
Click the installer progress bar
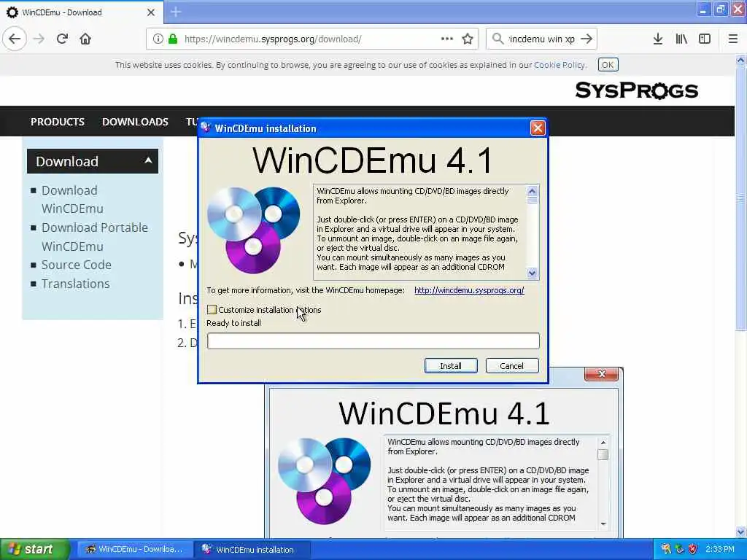click(x=373, y=341)
